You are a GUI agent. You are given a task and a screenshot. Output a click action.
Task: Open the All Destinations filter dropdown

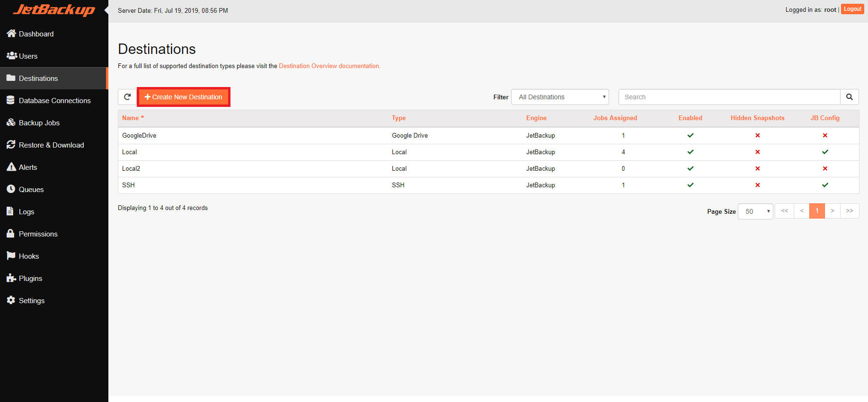pos(560,97)
